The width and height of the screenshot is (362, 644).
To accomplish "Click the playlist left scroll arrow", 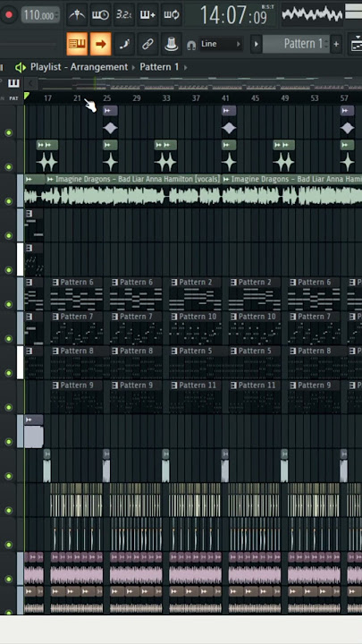I will click(x=30, y=84).
